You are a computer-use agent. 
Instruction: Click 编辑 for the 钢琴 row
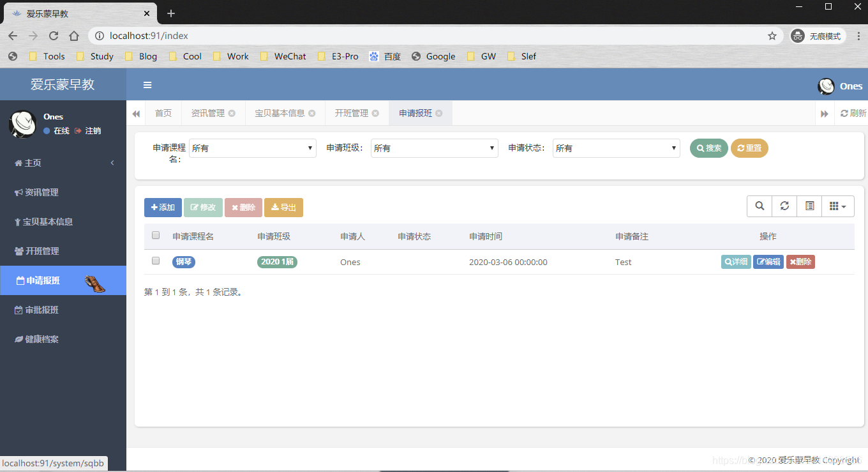pyautogui.click(x=768, y=262)
